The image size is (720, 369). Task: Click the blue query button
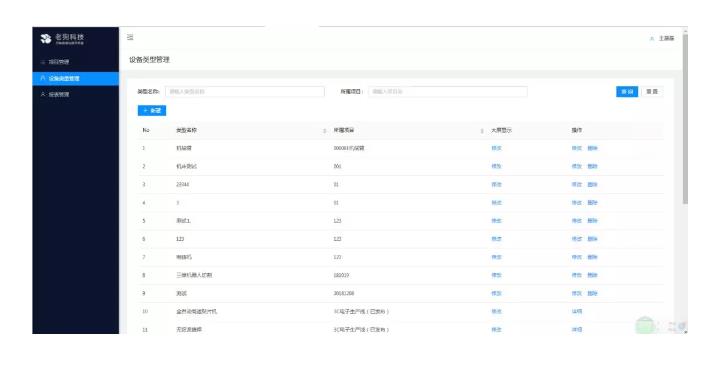(627, 92)
